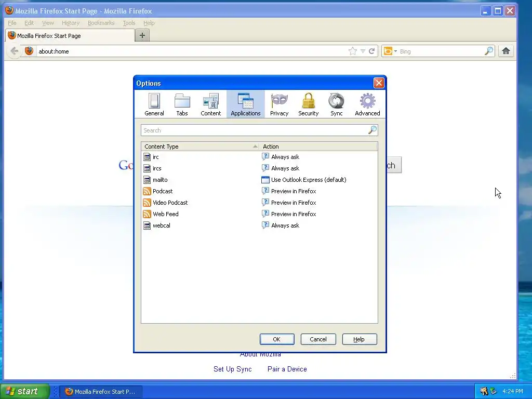Open the Bookmarks menu
The width and height of the screenshot is (532, 399).
[x=101, y=23]
